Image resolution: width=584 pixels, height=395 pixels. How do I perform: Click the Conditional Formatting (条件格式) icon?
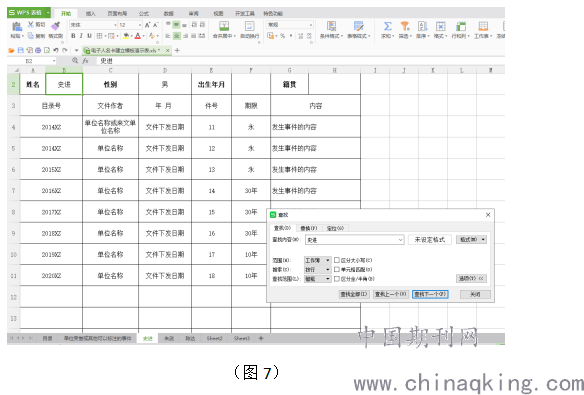(331, 26)
